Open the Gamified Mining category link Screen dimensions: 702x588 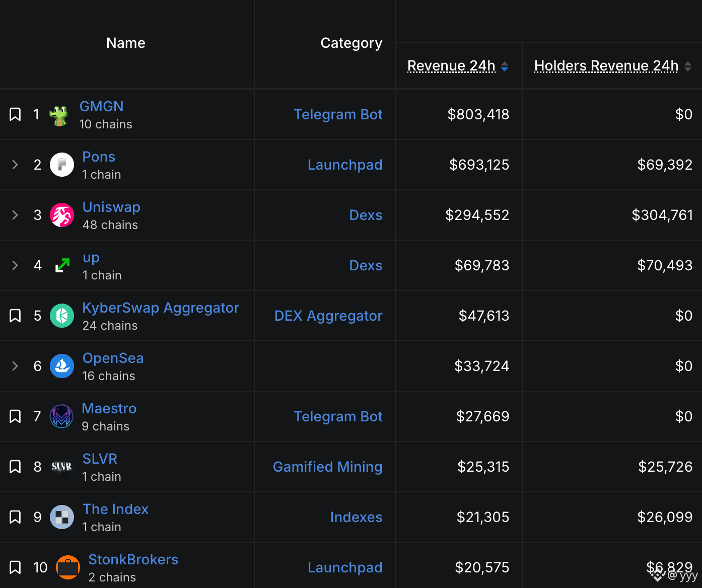[328, 467]
